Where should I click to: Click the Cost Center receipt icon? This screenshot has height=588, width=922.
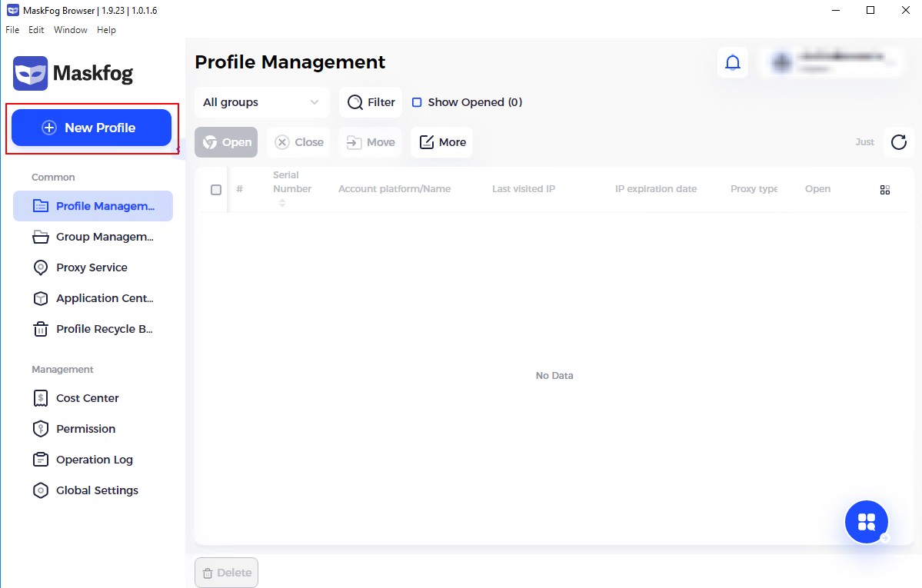click(x=41, y=398)
